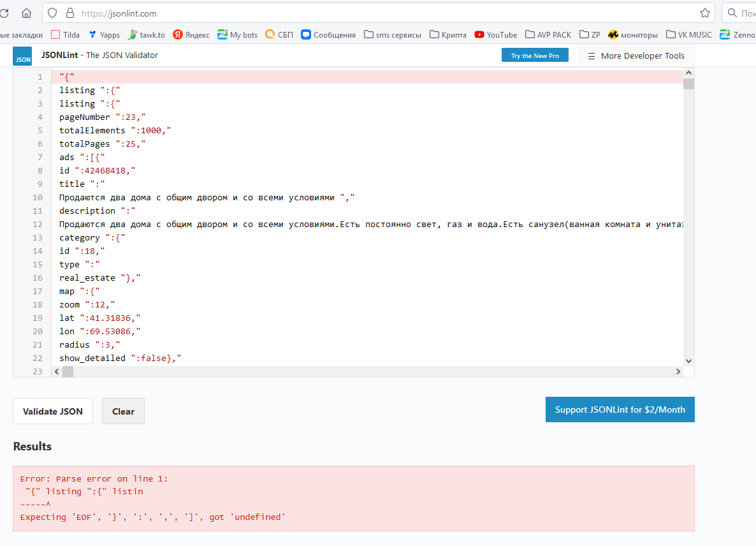Click Support JSONLint for $2/Month
Screen dimensions: 756x546
click(620, 409)
